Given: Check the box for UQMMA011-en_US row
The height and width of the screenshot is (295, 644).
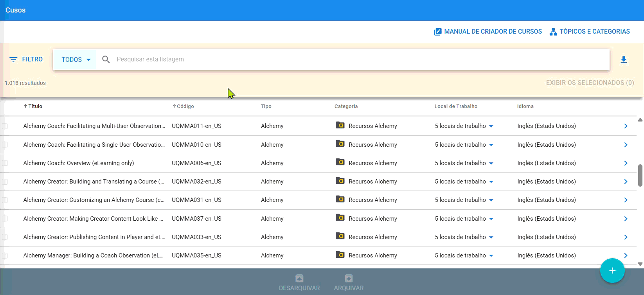Looking at the screenshot, I should 5,126.
